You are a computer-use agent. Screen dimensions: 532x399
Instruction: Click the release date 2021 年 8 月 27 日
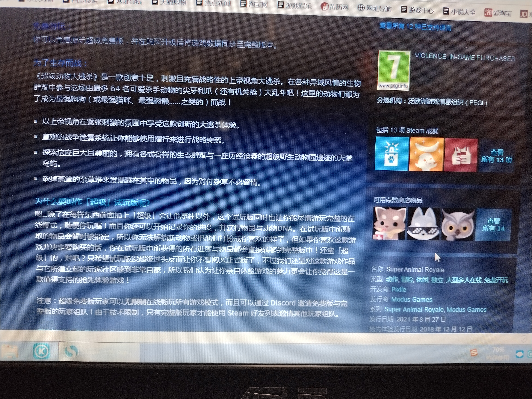click(421, 319)
